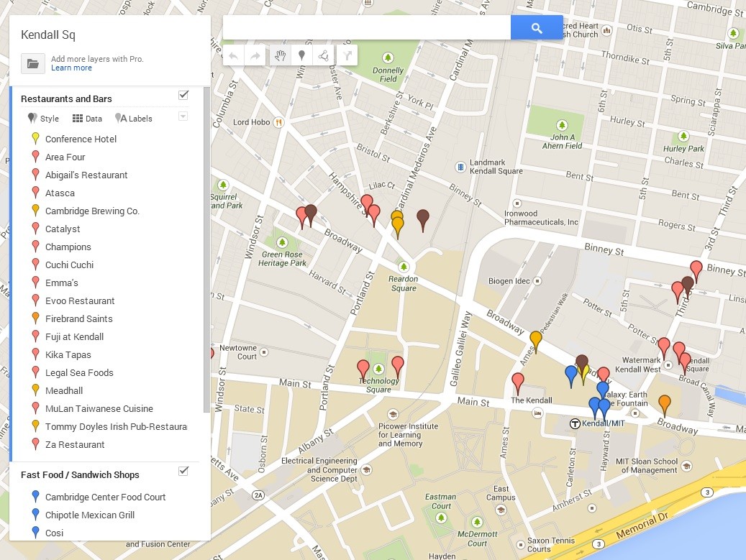The width and height of the screenshot is (746, 560).
Task: Select Cambridge Center Food Court in list
Action: point(107,497)
